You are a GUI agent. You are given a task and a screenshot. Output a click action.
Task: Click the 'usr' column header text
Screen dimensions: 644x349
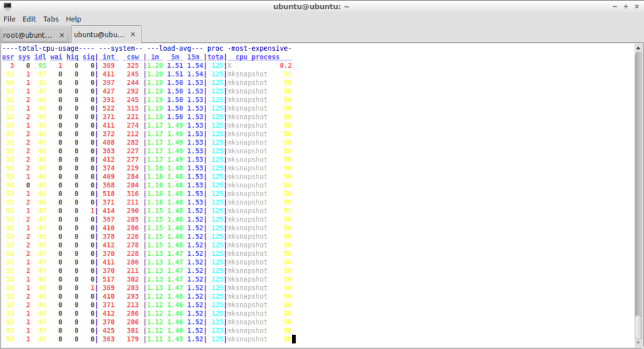tap(8, 57)
